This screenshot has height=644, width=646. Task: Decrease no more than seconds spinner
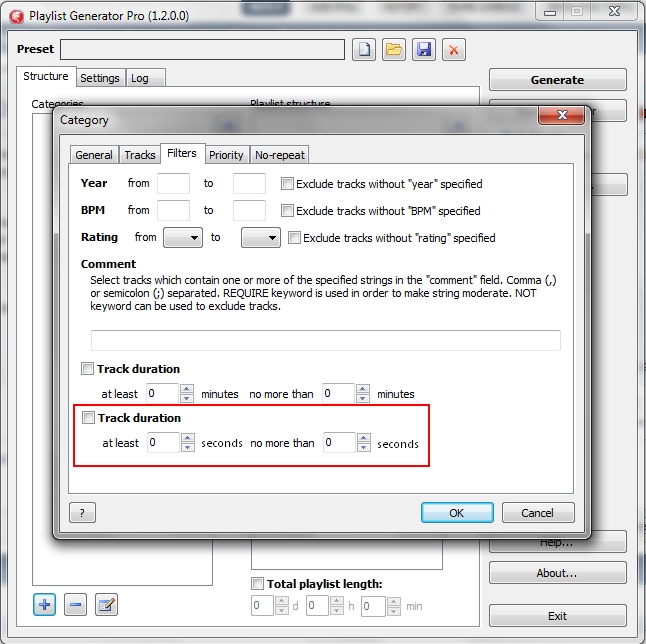[x=364, y=447]
